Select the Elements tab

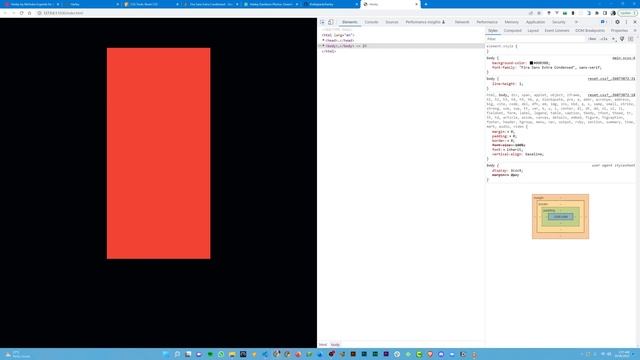[350, 22]
